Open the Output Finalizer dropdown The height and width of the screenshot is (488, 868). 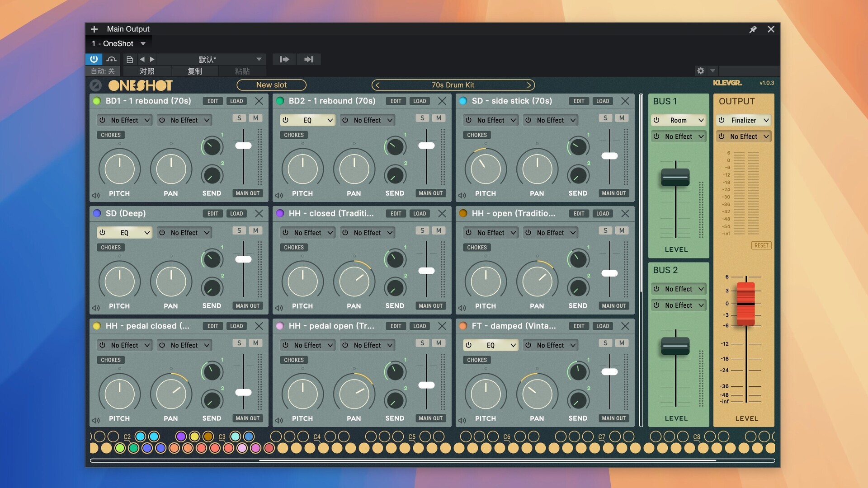click(744, 120)
